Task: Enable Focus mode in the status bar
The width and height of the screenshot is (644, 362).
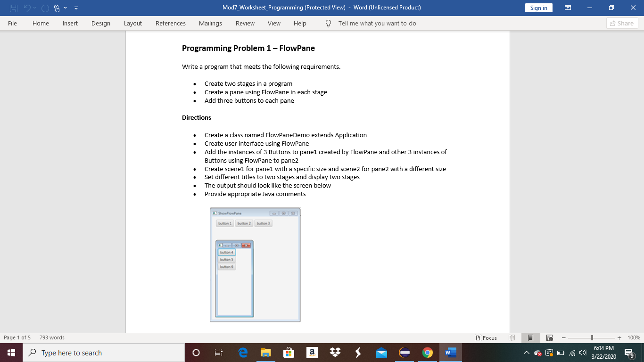Action: (486, 337)
